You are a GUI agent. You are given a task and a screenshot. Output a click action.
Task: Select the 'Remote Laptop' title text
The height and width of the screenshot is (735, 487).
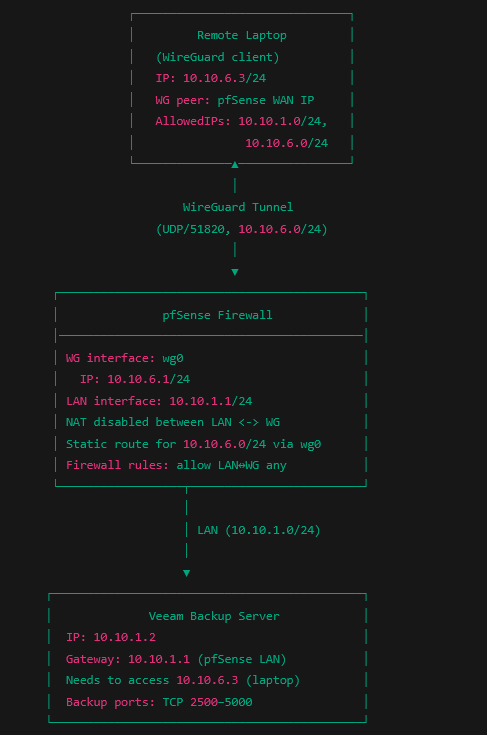coord(241,35)
